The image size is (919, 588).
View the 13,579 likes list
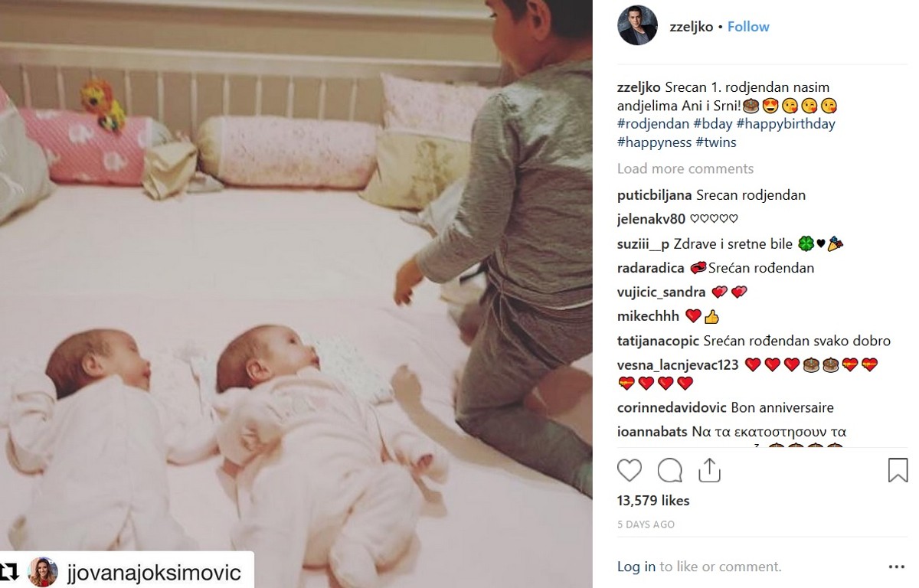tap(653, 501)
